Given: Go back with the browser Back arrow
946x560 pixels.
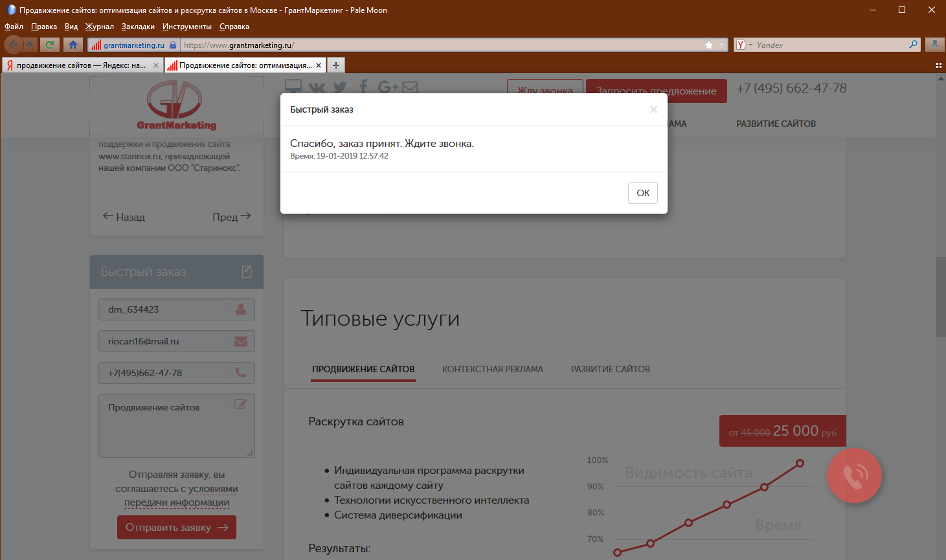Looking at the screenshot, I should tap(13, 45).
